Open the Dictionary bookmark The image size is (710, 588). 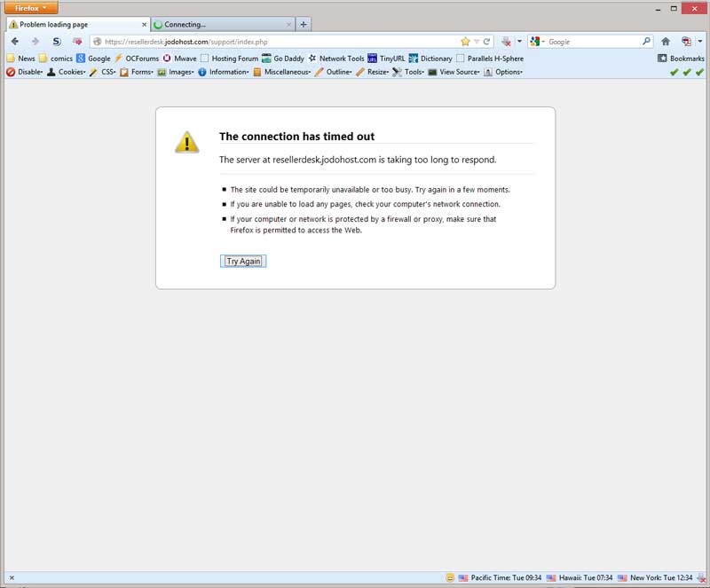pyautogui.click(x=430, y=59)
